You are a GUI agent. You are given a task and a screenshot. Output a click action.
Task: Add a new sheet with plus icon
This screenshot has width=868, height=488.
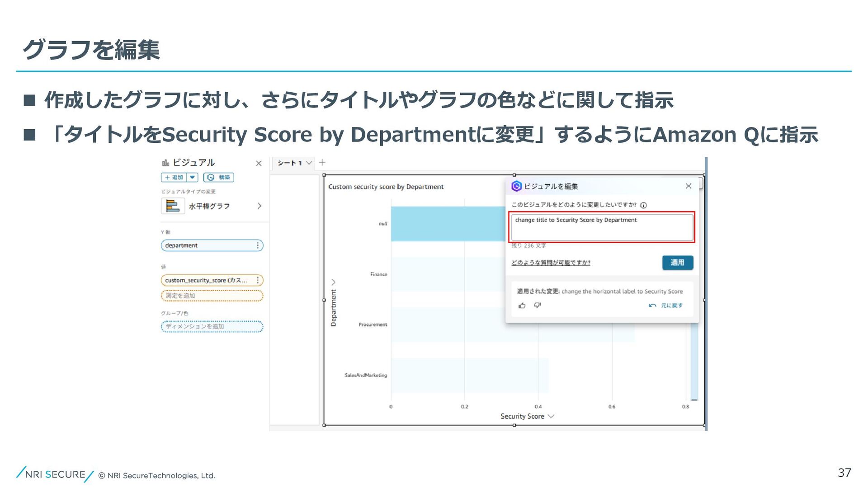(x=322, y=163)
